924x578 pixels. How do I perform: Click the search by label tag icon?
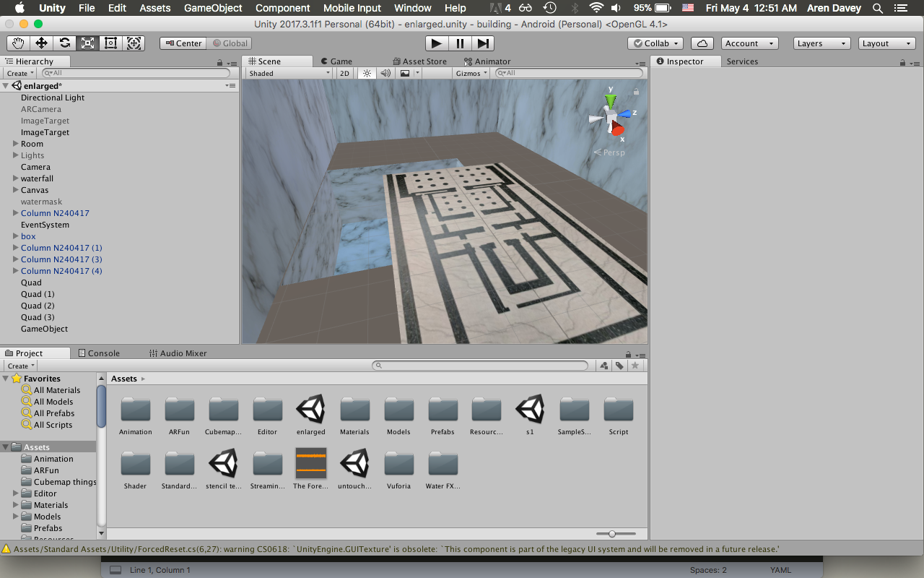[x=619, y=366]
